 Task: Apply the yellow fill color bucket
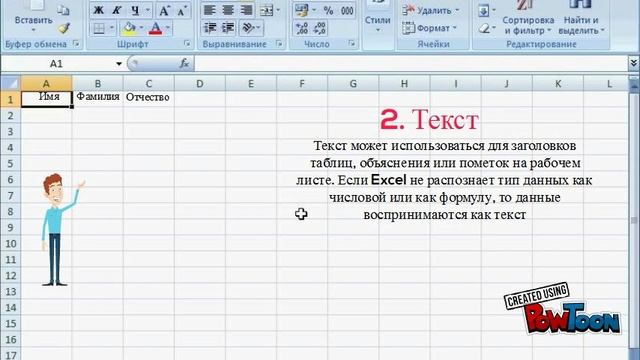click(x=129, y=28)
